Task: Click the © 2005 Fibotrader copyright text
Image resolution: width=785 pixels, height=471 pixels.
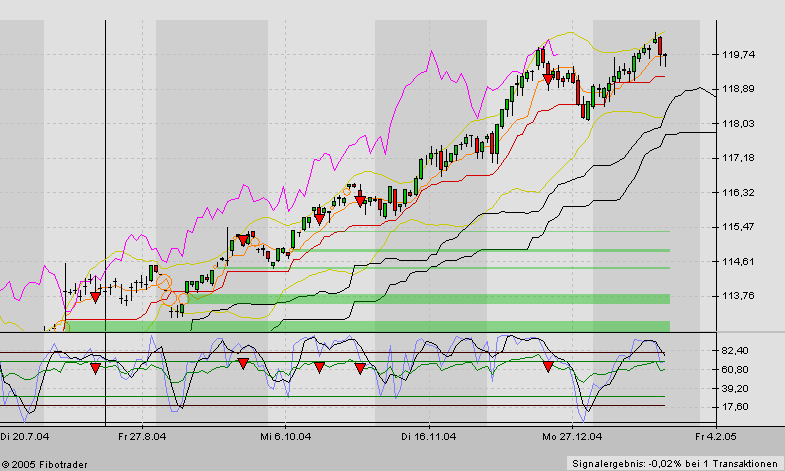Action: point(44,465)
